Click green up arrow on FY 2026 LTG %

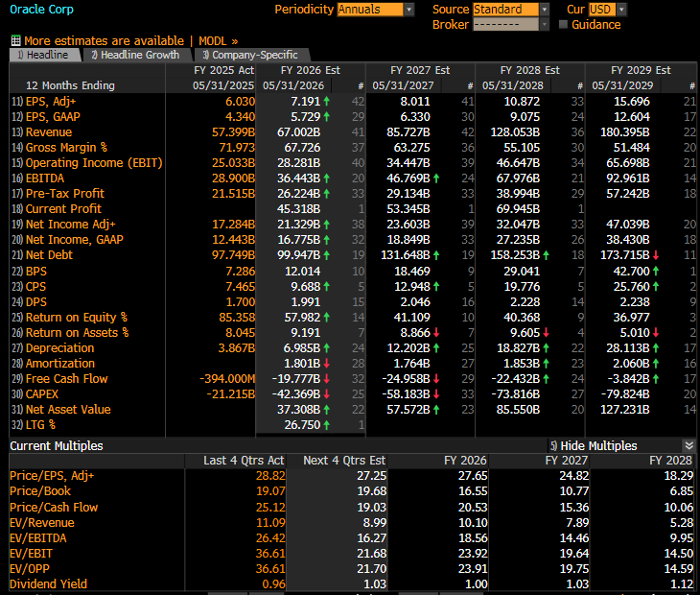(327, 424)
